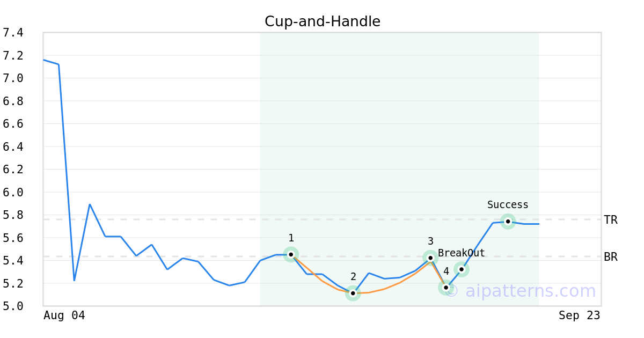Open the aipatterns.com watermark link
The height and width of the screenshot is (338, 644).
pyautogui.click(x=521, y=291)
